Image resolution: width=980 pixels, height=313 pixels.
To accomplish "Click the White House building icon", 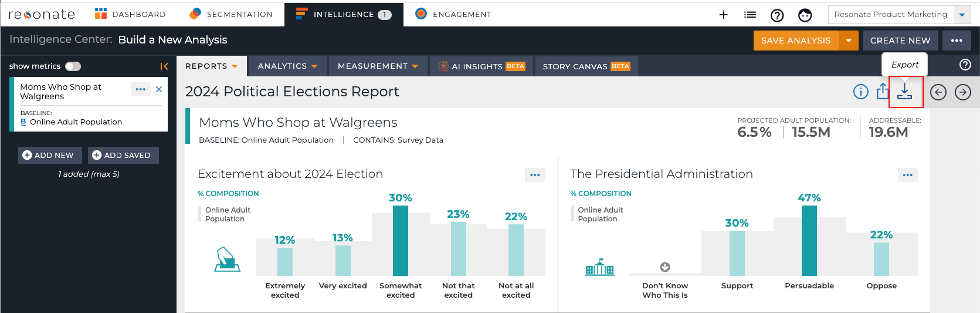I will coord(600,267).
